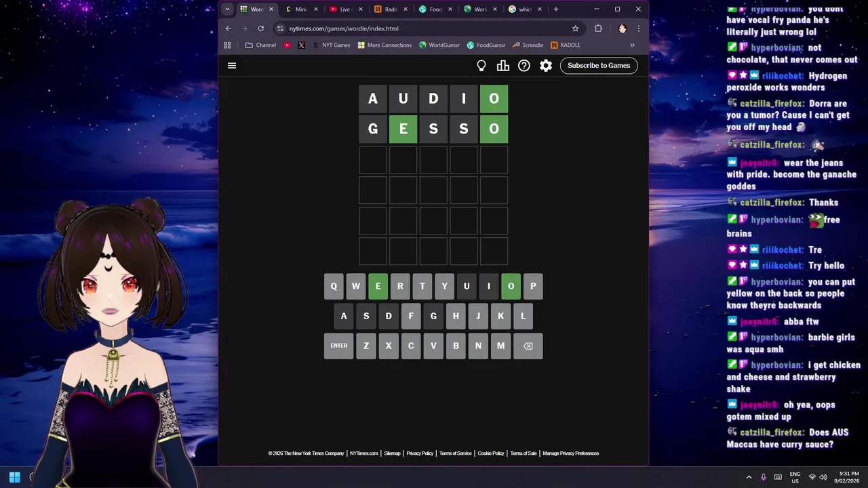Tap the W key on Wordle keyboard
Screen dimensions: 868x488
click(x=355, y=286)
